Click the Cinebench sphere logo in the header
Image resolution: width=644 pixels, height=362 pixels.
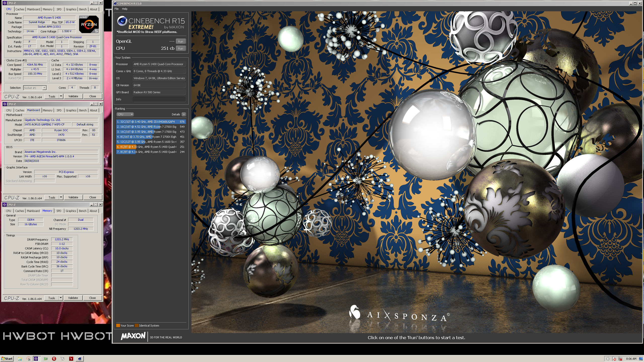[x=122, y=21]
